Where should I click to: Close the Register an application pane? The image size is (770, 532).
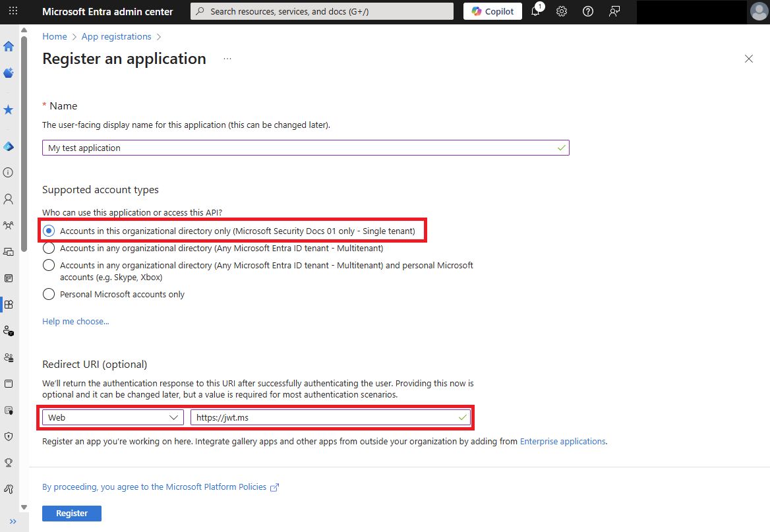(749, 59)
